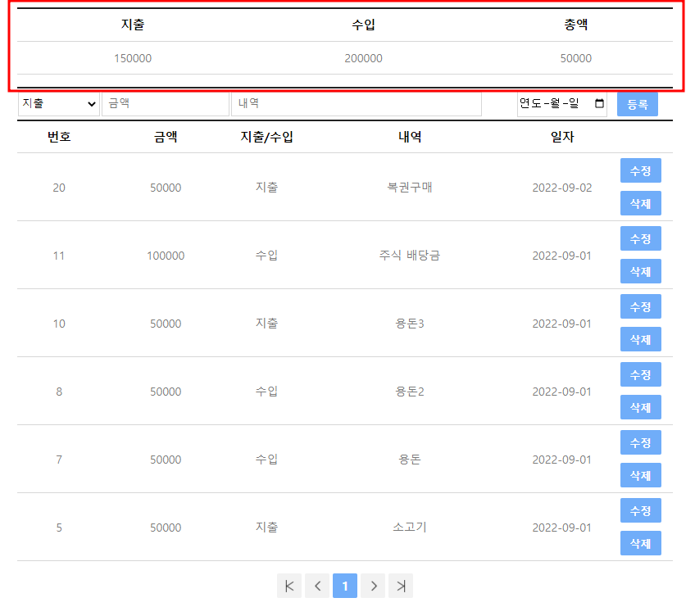
Task: Click the summary 수입 header
Action: (363, 25)
